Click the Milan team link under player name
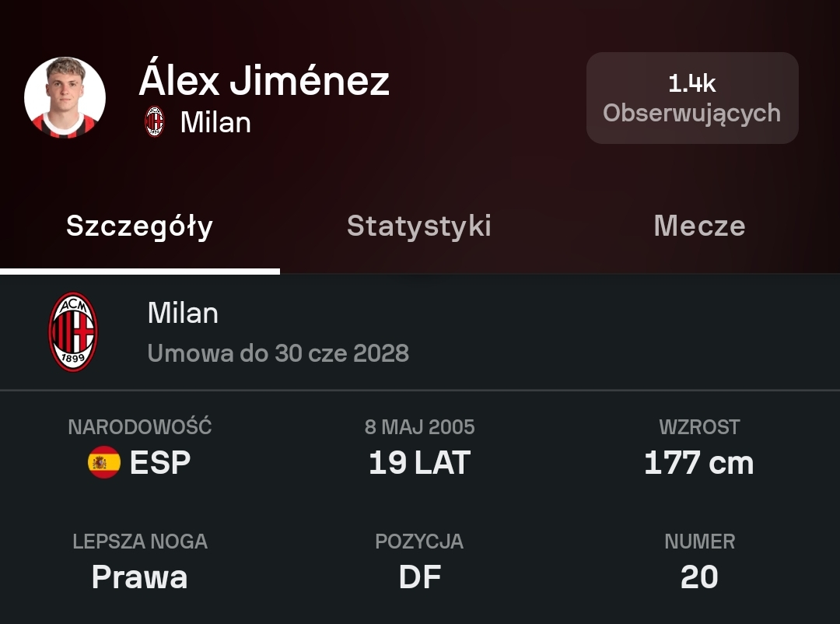The height and width of the screenshot is (624, 840). coord(215,122)
